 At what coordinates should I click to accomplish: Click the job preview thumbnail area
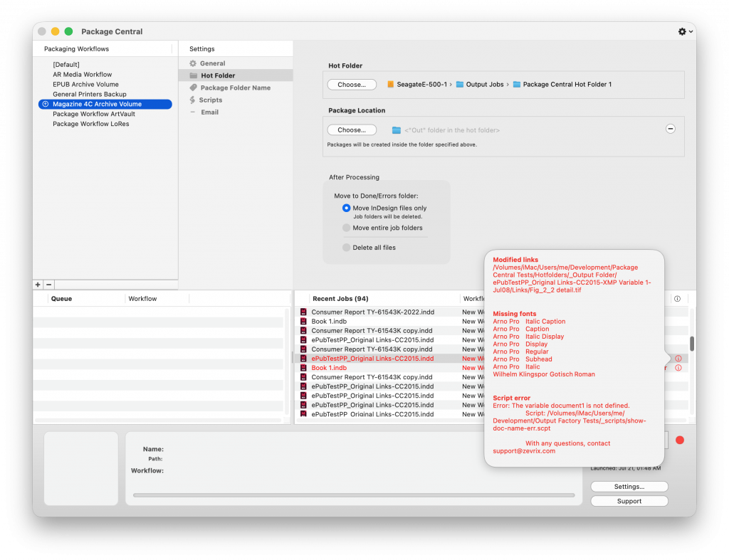coord(81,468)
